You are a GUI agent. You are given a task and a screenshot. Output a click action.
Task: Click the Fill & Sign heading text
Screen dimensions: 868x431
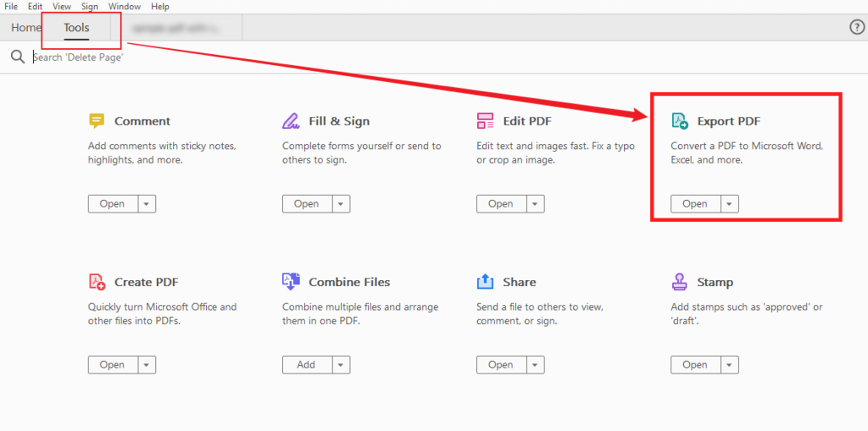339,121
